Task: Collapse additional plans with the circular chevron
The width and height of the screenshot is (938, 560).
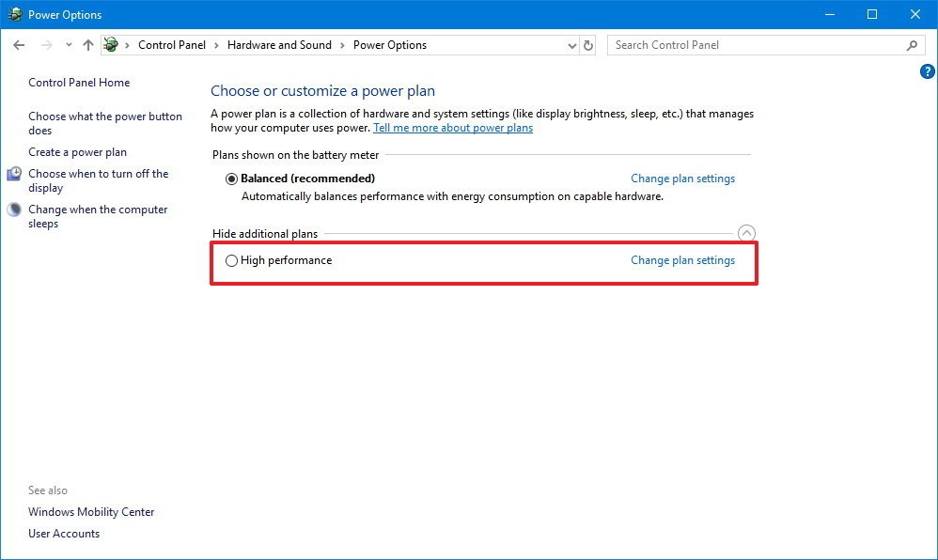Action: pyautogui.click(x=746, y=233)
